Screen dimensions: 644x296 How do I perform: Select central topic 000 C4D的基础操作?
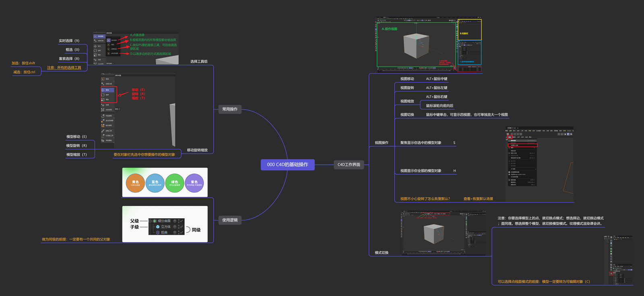(x=287, y=164)
